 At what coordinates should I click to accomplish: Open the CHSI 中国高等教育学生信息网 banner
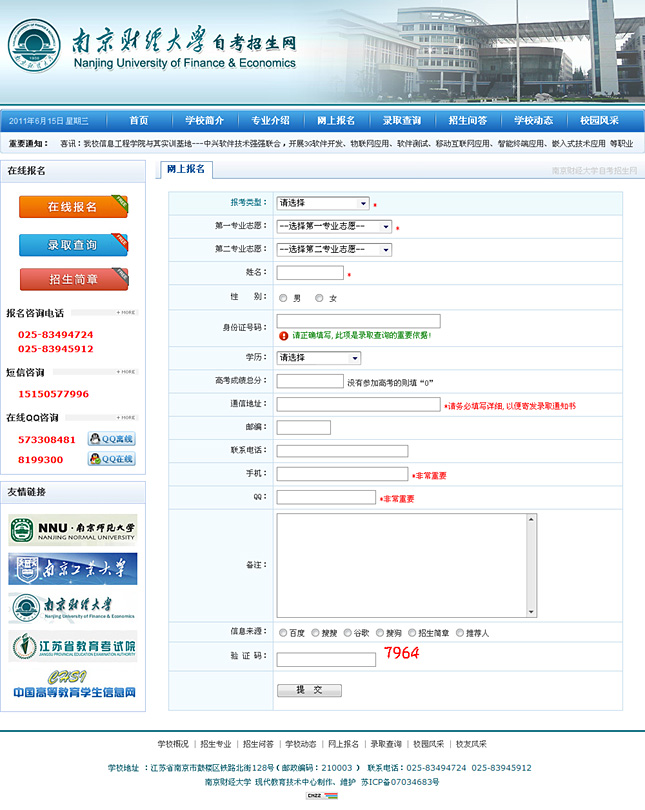(74, 684)
